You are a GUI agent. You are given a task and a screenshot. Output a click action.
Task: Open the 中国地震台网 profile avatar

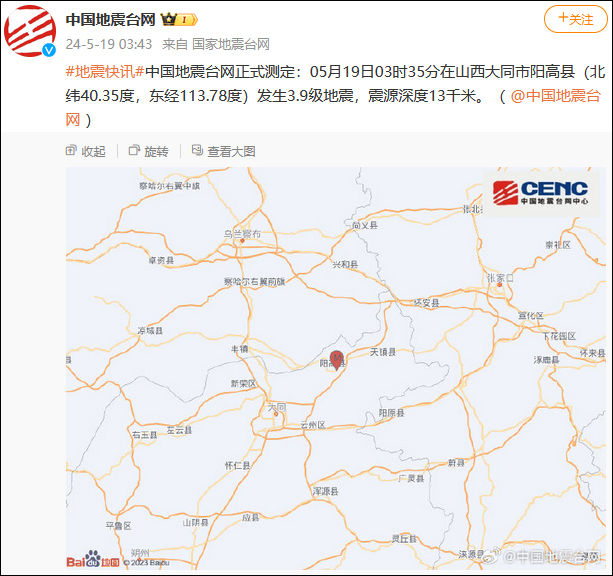(x=30, y=31)
